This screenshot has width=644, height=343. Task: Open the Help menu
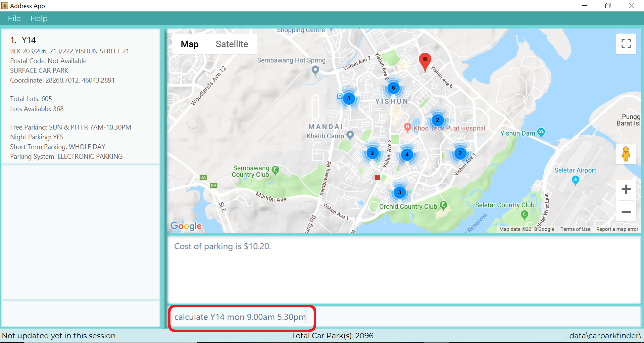coord(39,18)
